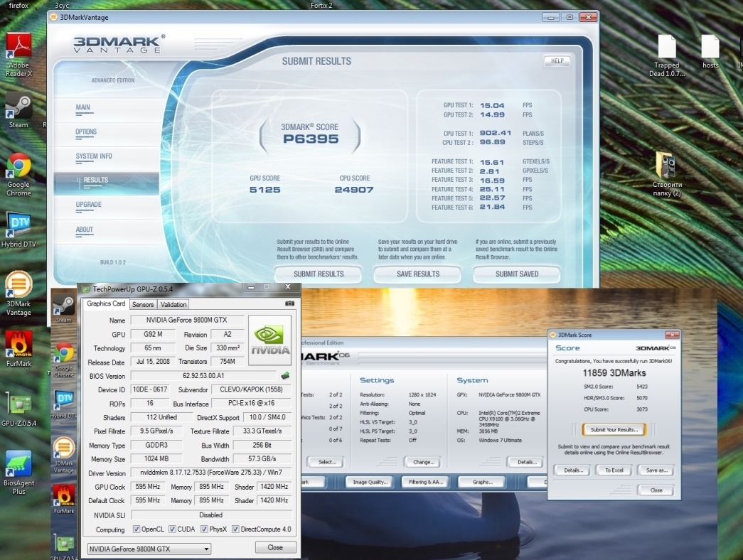Click the Help button in 3DMark Vantage
Screen dimensions: 743x560
(x=557, y=61)
